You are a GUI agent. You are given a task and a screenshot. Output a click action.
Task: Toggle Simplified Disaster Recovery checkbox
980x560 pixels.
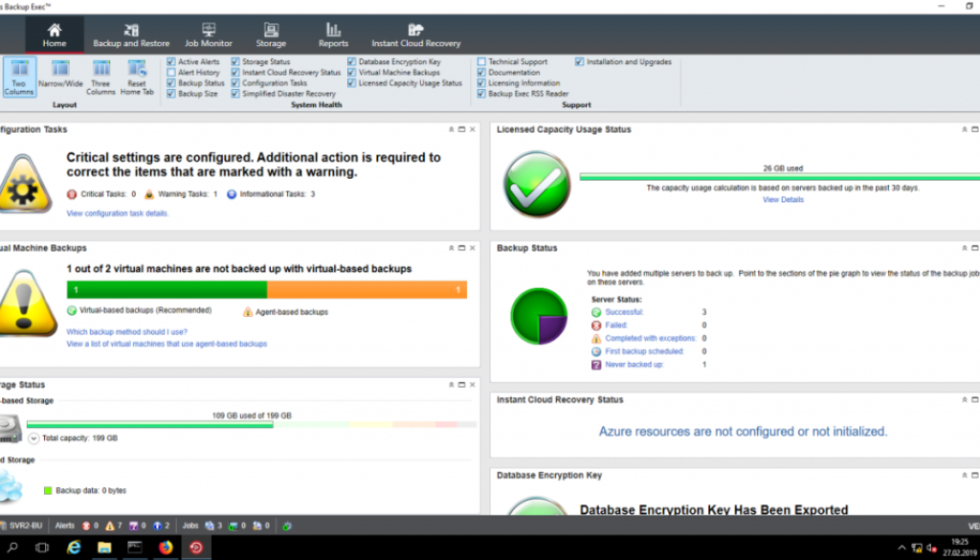[x=235, y=94]
